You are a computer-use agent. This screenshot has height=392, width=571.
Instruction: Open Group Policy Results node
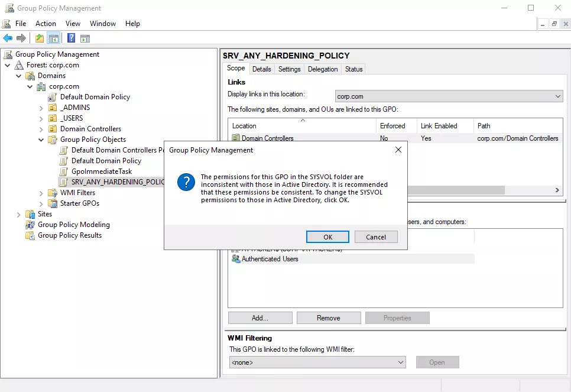(x=70, y=235)
